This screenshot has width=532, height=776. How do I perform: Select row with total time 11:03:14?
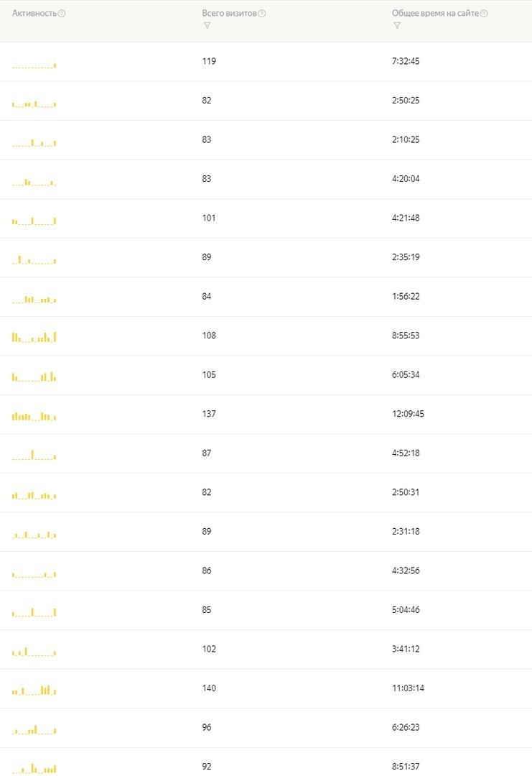[266, 688]
